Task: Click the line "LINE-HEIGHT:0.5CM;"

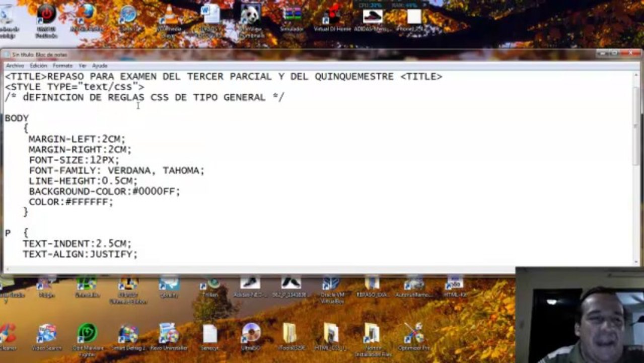Action: click(x=83, y=180)
